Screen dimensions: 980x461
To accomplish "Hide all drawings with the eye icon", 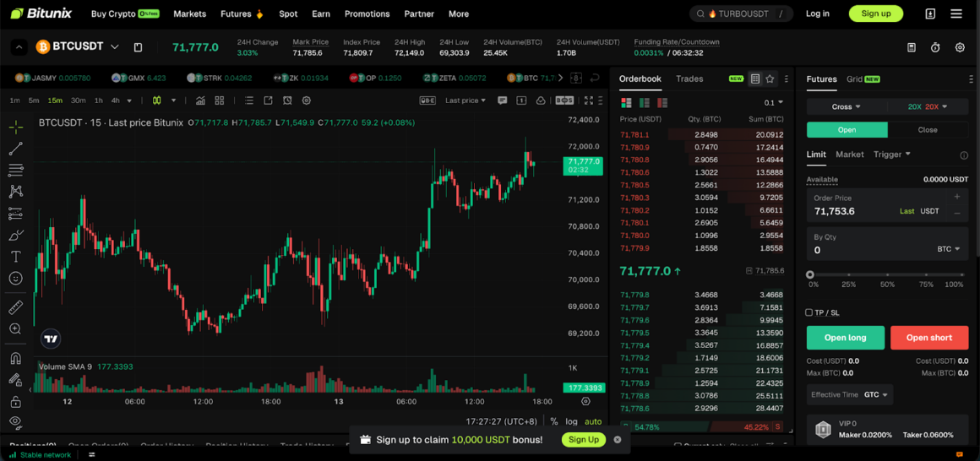I will [15, 421].
